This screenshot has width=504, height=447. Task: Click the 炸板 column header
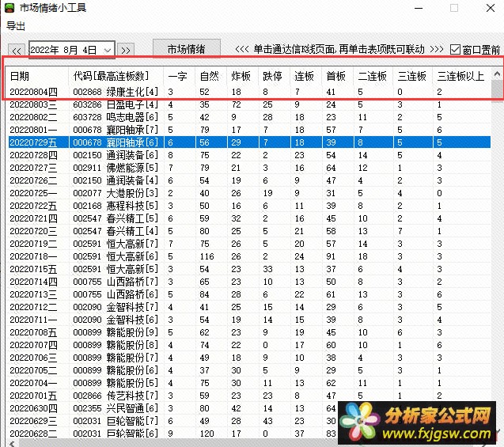[x=242, y=76]
